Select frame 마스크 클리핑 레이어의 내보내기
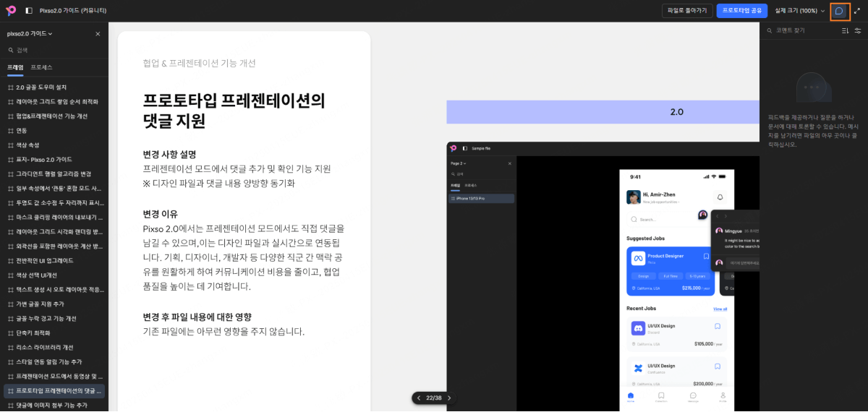Viewport: 868px width, 412px height. pos(54,217)
